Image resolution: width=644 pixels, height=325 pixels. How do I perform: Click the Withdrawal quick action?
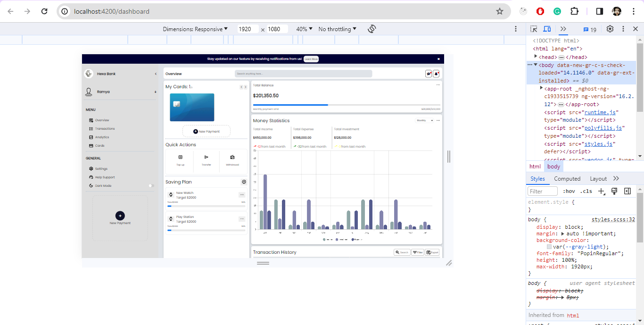coord(232,160)
